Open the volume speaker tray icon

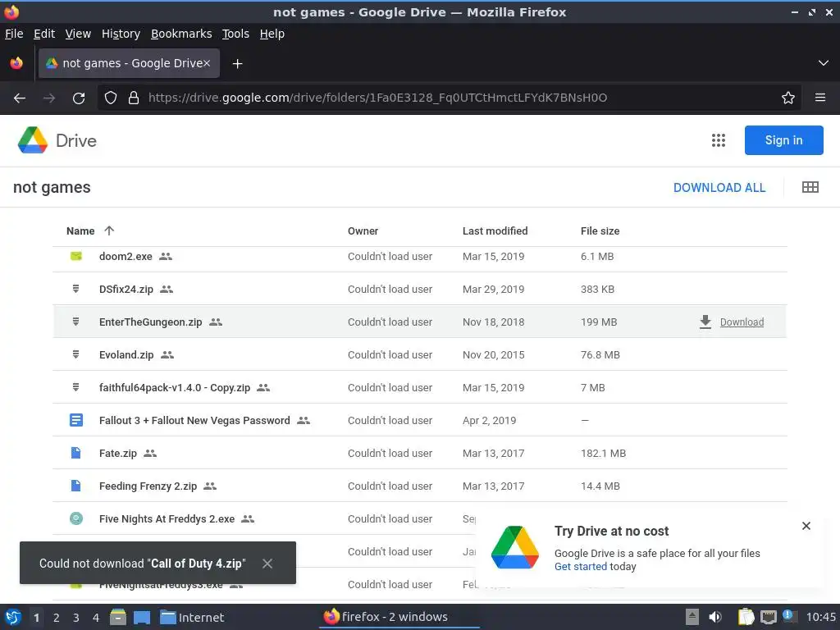pyautogui.click(x=714, y=617)
